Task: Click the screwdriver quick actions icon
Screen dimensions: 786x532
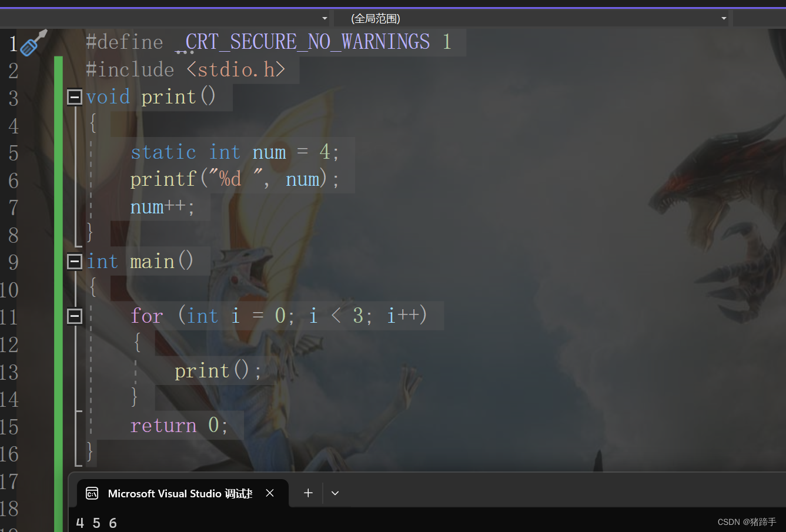Action: tap(34, 43)
